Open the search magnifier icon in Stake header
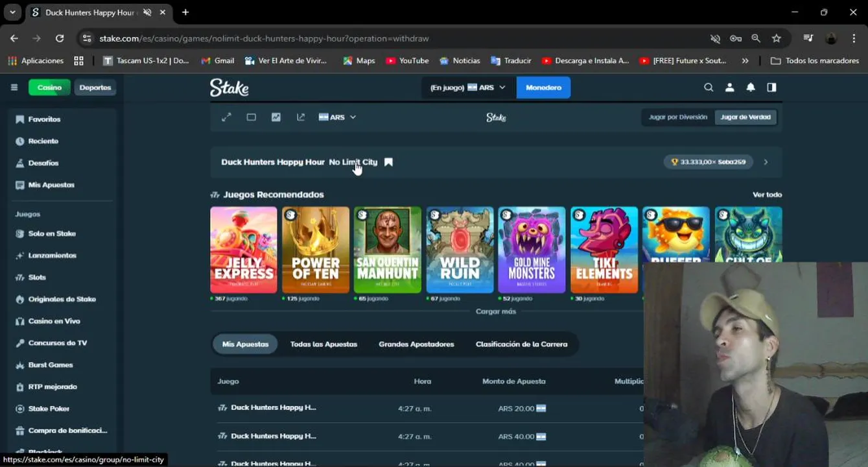This screenshot has width=868, height=467. (709, 88)
